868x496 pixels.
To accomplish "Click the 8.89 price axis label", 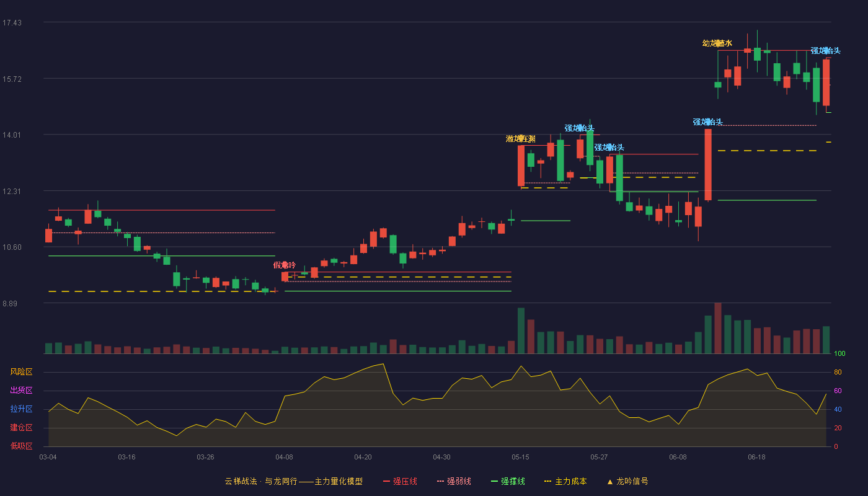I will click(10, 304).
